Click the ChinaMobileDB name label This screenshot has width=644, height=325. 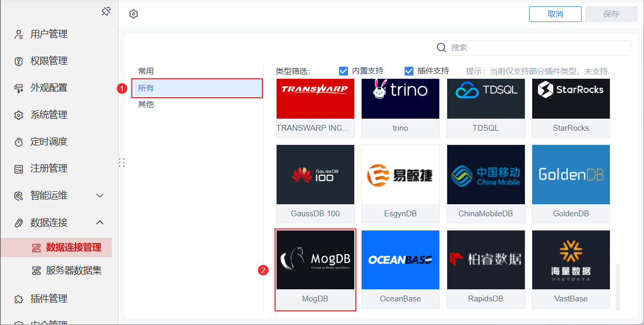coord(486,214)
